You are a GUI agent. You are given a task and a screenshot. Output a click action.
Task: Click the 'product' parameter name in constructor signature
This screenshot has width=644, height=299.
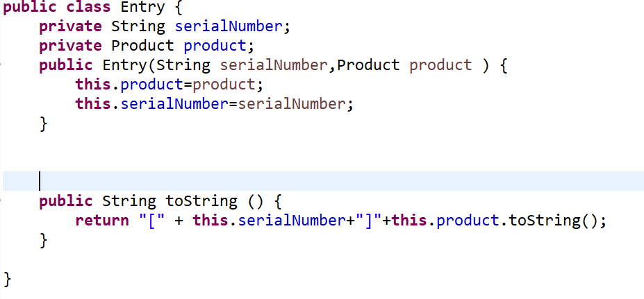point(440,65)
